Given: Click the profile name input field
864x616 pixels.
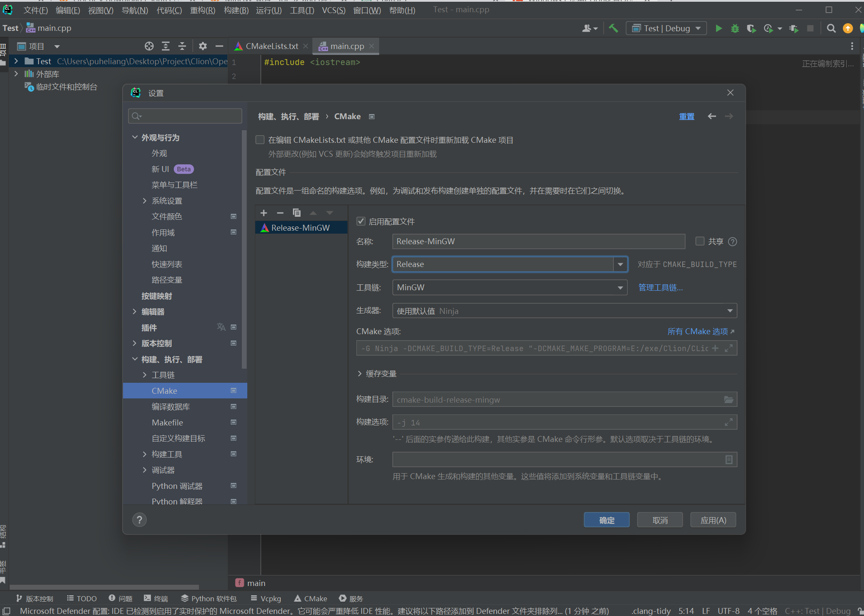Looking at the screenshot, I should (x=539, y=241).
